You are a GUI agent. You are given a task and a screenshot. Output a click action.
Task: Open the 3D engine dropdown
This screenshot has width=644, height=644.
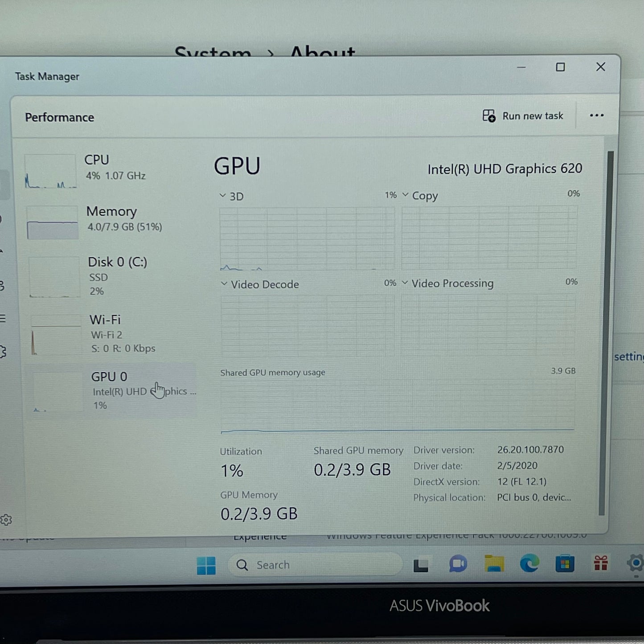point(223,196)
